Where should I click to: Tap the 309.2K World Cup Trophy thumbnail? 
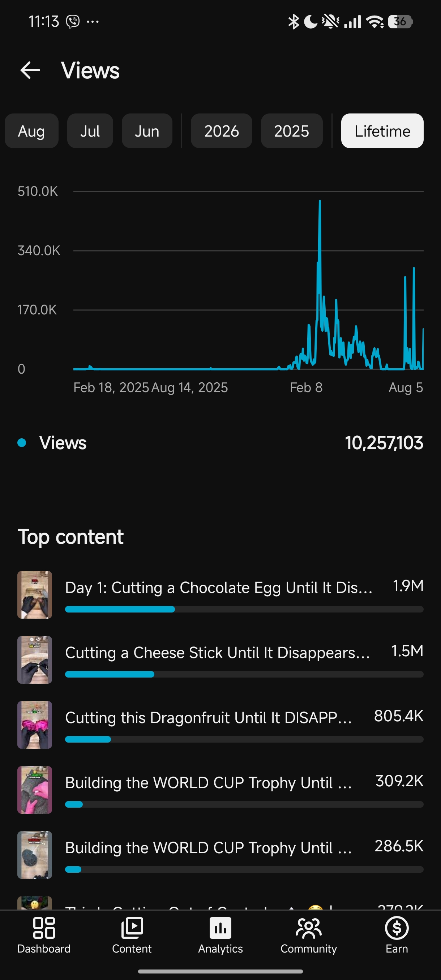tap(35, 790)
